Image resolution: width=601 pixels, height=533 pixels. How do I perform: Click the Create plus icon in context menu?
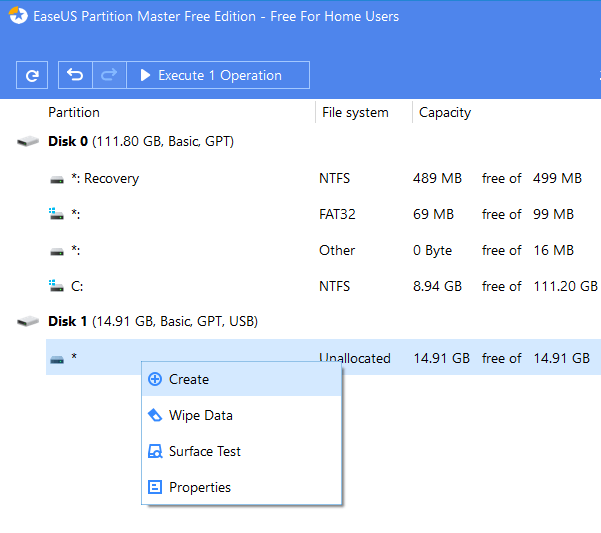click(x=155, y=379)
